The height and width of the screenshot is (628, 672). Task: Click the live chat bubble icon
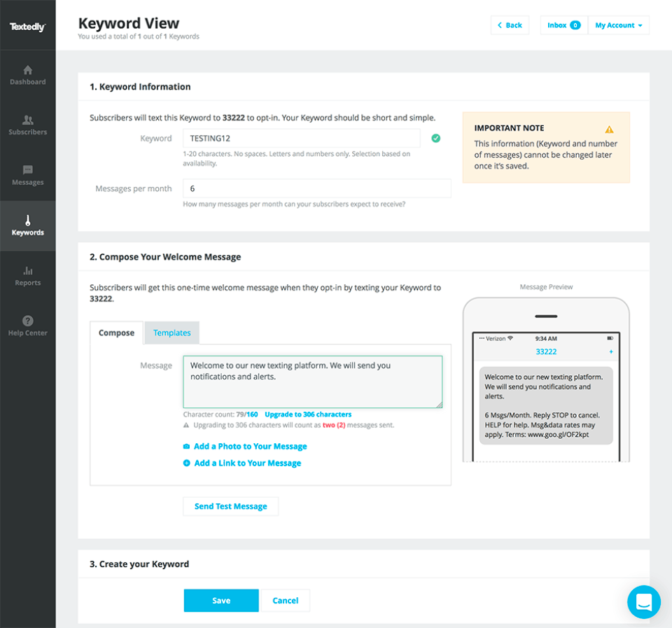point(644,602)
